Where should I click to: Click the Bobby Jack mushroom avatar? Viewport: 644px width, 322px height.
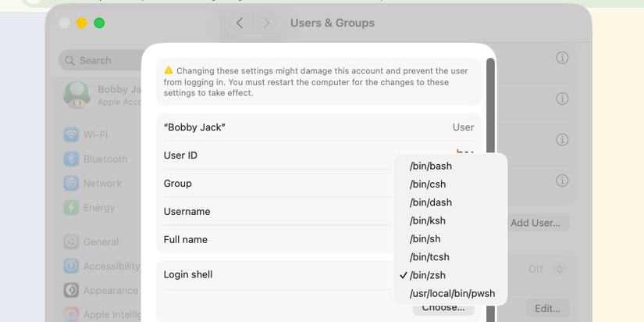[76, 95]
